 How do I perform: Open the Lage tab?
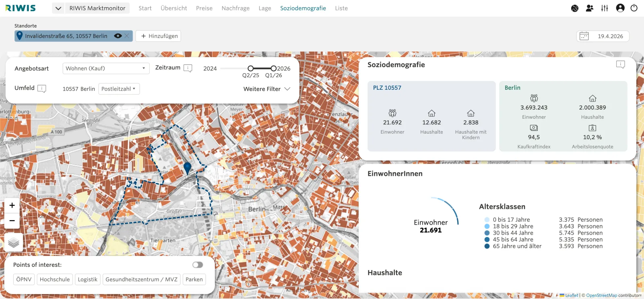click(265, 8)
